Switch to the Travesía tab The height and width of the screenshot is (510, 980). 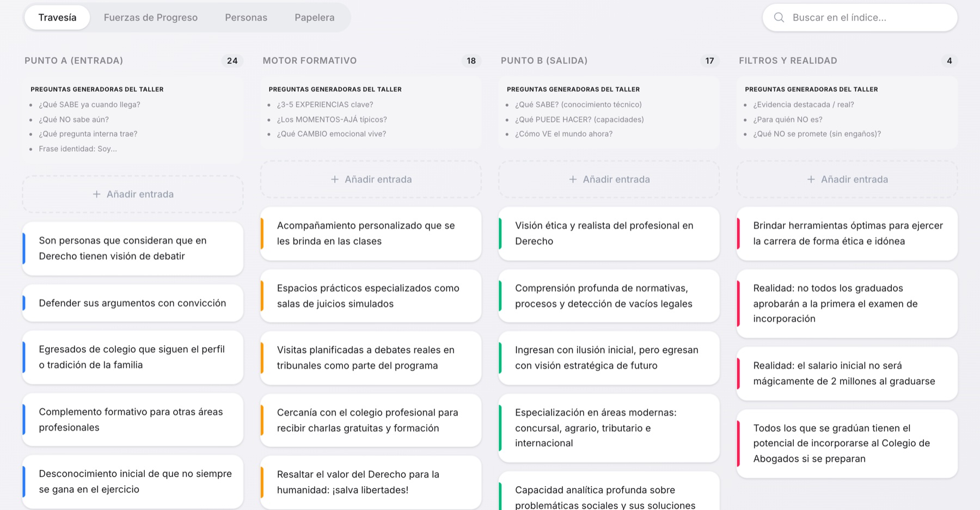[x=57, y=17]
